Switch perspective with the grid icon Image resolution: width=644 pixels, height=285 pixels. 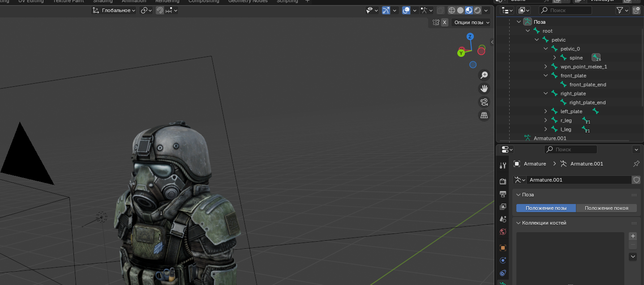click(484, 115)
